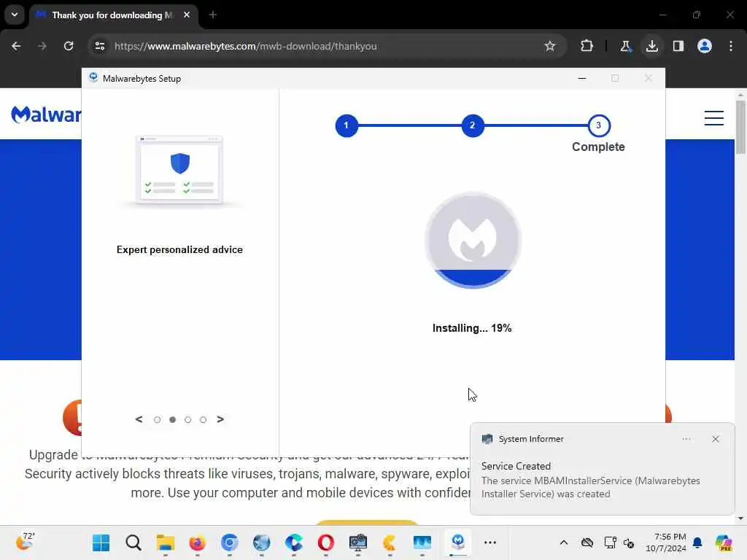The width and height of the screenshot is (747, 560).
Task: Open Windows taskbar search
Action: [x=133, y=542]
